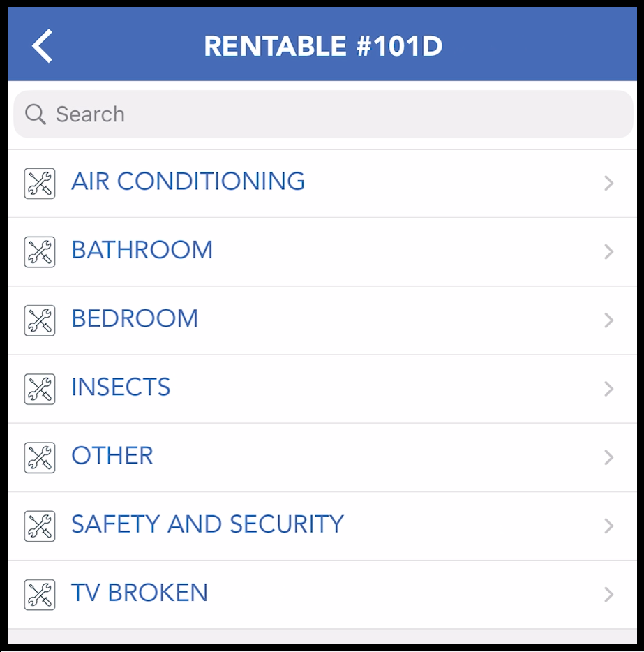Click the search magnifier icon
The width and height of the screenshot is (644, 652).
[35, 114]
